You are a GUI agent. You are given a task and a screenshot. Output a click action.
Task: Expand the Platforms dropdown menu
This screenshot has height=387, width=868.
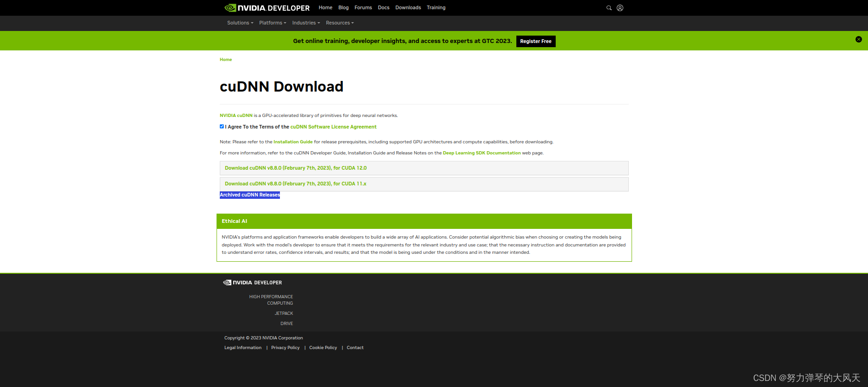[x=273, y=23]
